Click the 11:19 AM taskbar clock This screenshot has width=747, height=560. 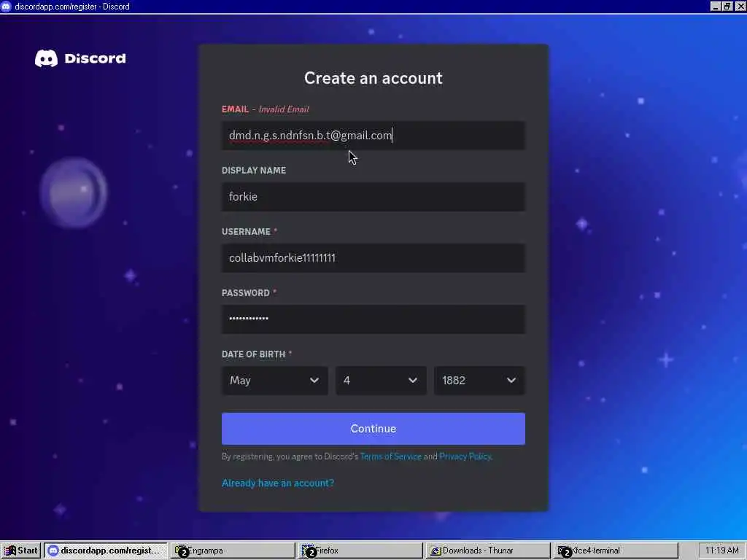click(x=721, y=551)
